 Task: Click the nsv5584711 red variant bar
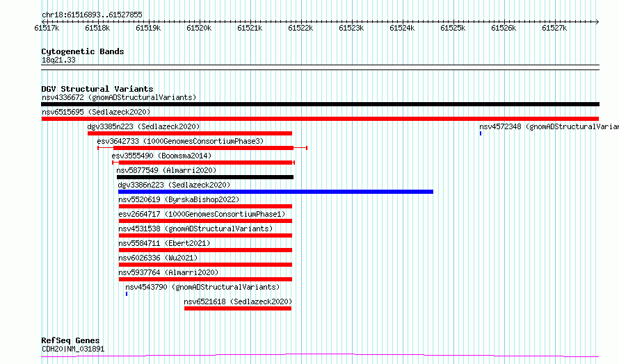tap(205, 250)
